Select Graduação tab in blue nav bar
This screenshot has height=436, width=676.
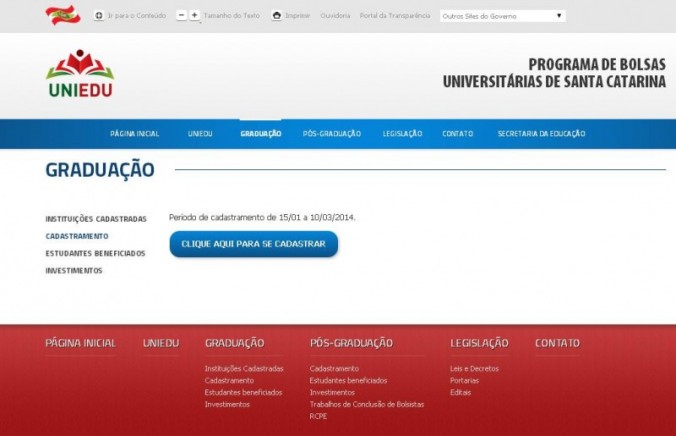tap(261, 134)
